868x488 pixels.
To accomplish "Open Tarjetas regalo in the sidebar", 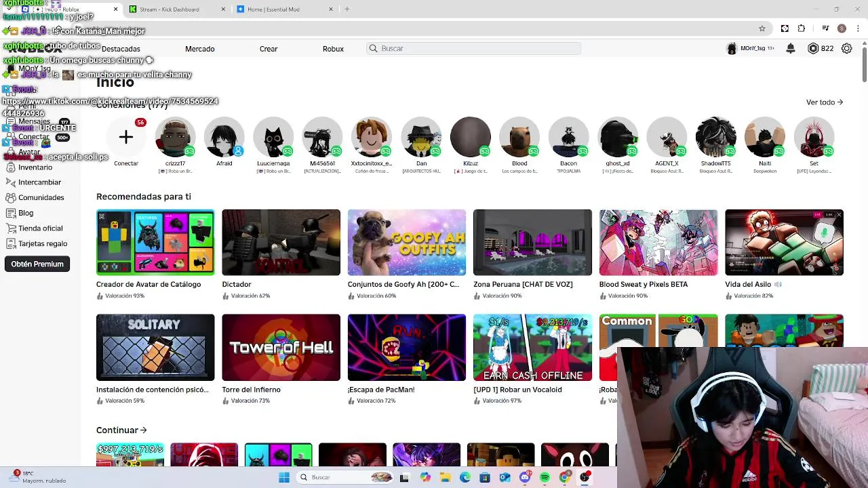I will pyautogui.click(x=43, y=243).
